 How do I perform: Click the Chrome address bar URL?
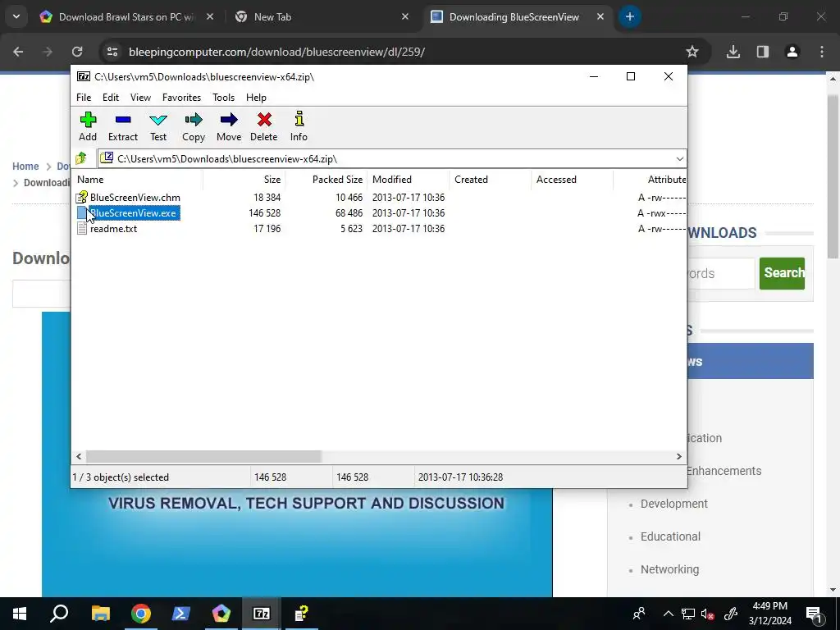(276, 52)
